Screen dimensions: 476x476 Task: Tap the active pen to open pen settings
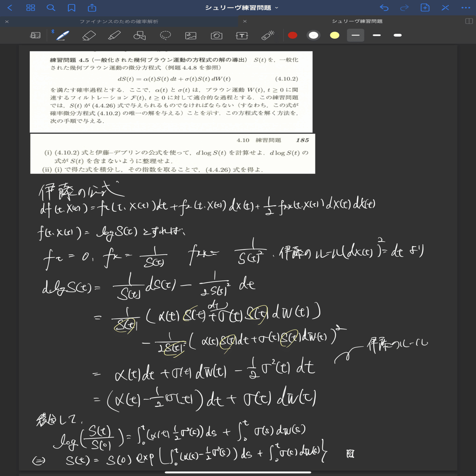coord(62,35)
